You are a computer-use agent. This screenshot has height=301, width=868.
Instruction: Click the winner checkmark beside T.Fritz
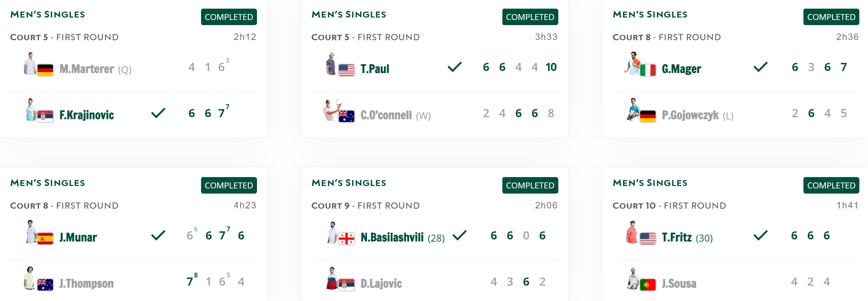(760, 235)
